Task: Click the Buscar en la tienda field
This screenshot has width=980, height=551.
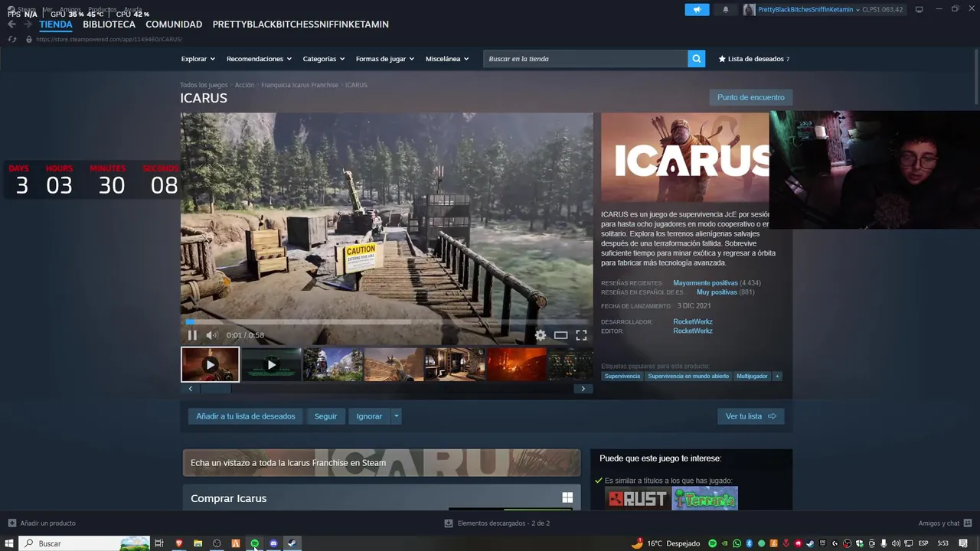Action: point(586,59)
